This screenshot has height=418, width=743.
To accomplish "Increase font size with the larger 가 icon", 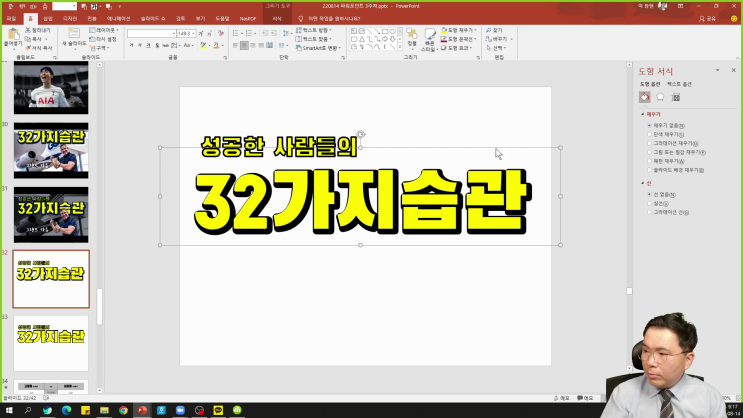I will tap(201, 33).
